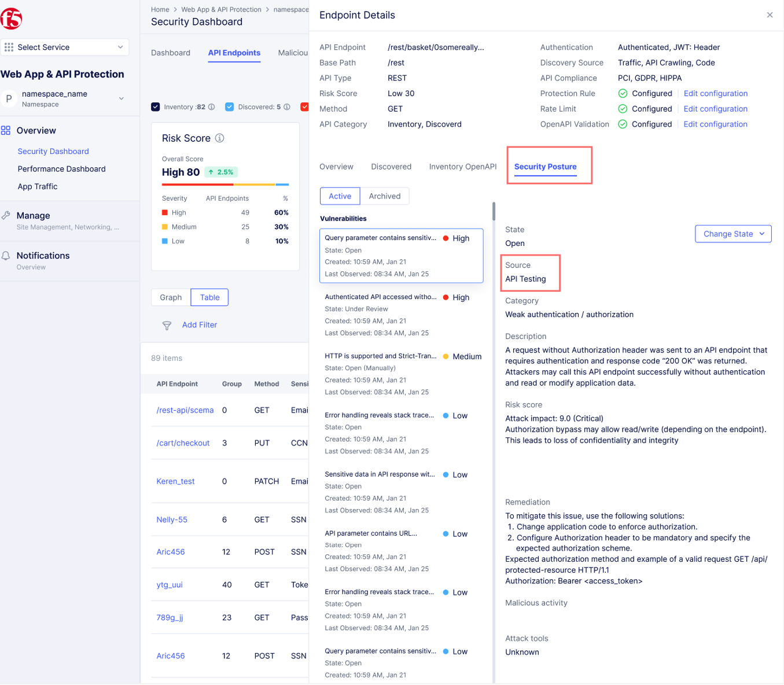Uncheck the Inventory :82 checkbox

click(x=155, y=106)
